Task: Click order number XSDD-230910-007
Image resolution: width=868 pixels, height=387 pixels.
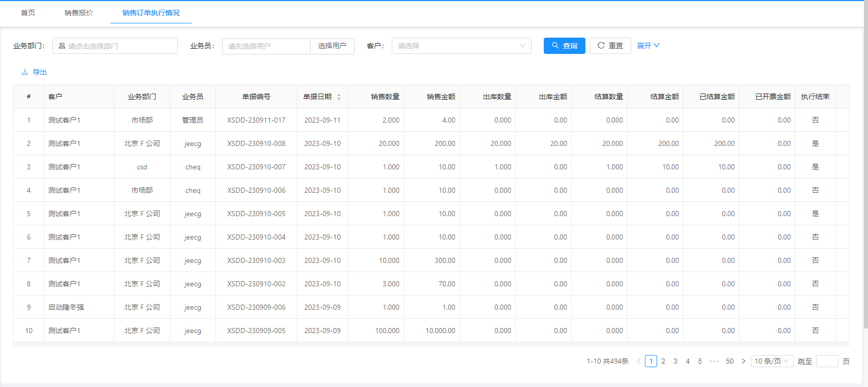Action: pyautogui.click(x=257, y=167)
